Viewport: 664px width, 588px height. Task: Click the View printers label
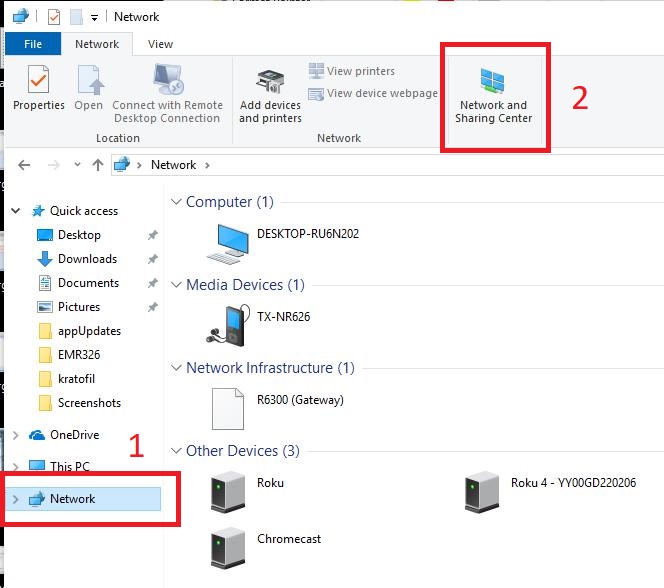(361, 71)
